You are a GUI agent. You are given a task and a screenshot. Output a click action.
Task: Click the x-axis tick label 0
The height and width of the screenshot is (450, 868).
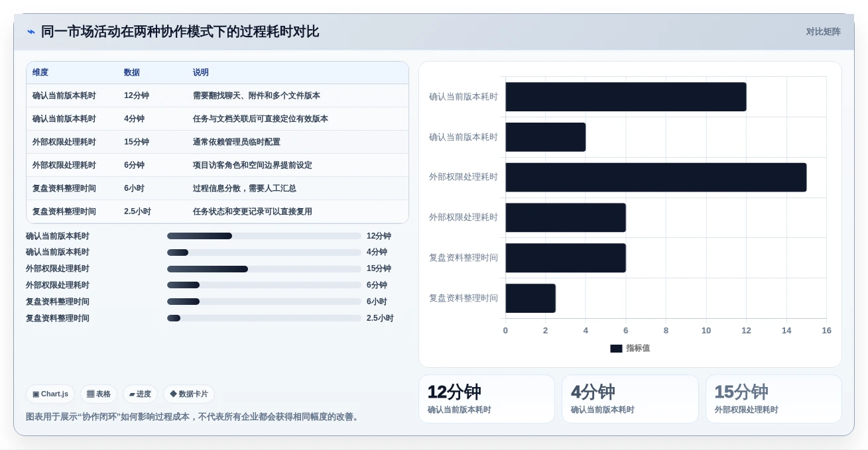(505, 331)
